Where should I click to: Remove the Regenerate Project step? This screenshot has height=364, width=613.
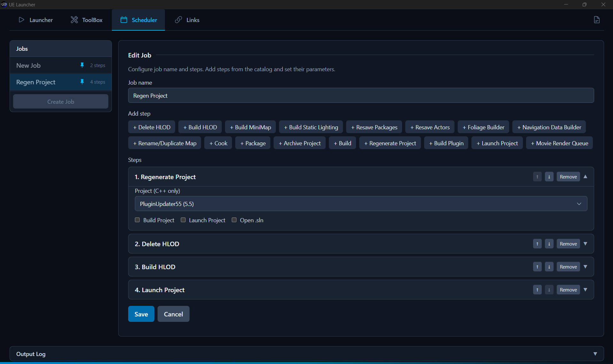[568, 177]
